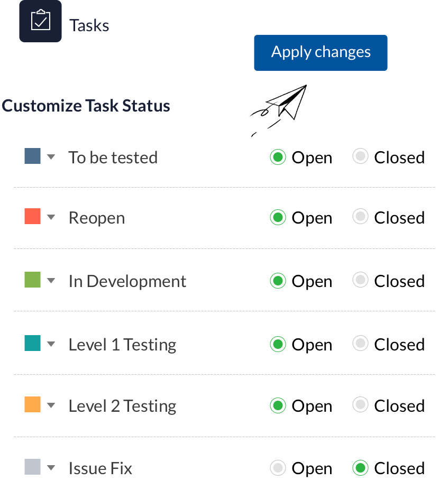The height and width of the screenshot is (499, 448).
Task: Choose Closed for Level 2 Testing
Action: click(x=360, y=405)
